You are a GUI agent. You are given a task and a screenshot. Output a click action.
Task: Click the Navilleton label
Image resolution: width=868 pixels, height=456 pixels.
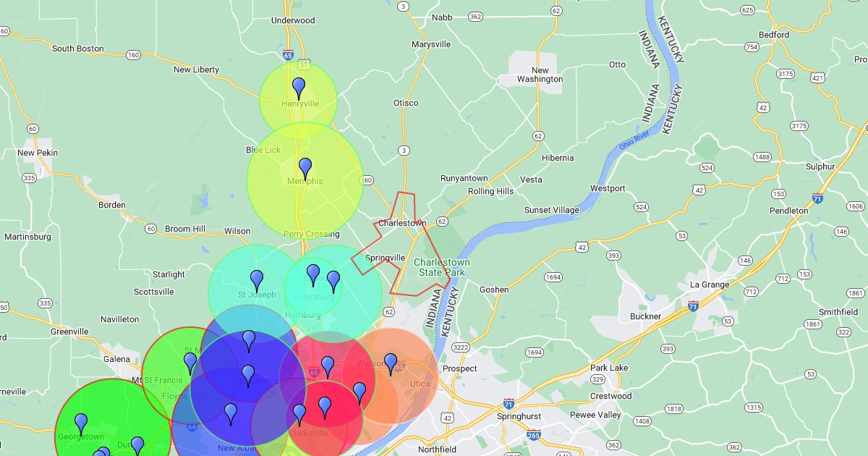(120, 319)
